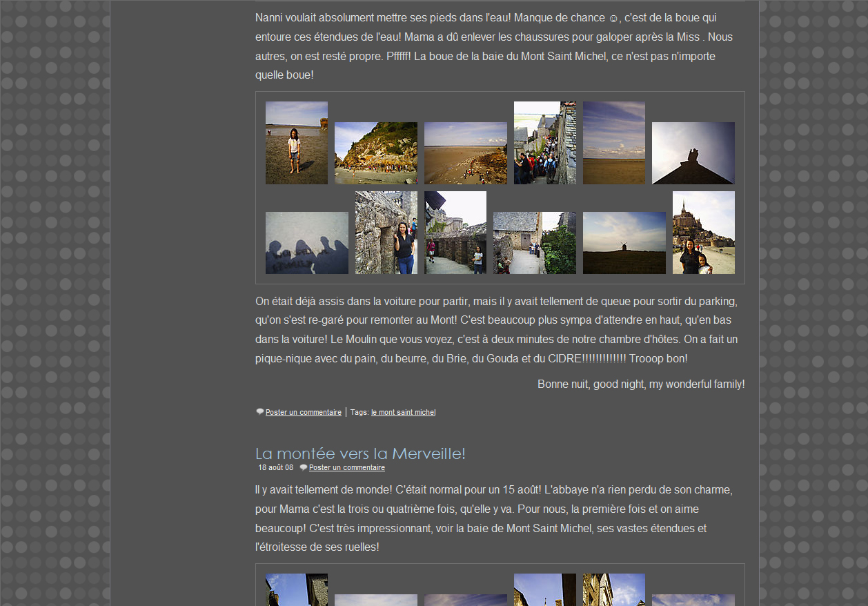Click the comment bubble icon beside 18 août 08
The image size is (868, 606).
pyautogui.click(x=304, y=467)
